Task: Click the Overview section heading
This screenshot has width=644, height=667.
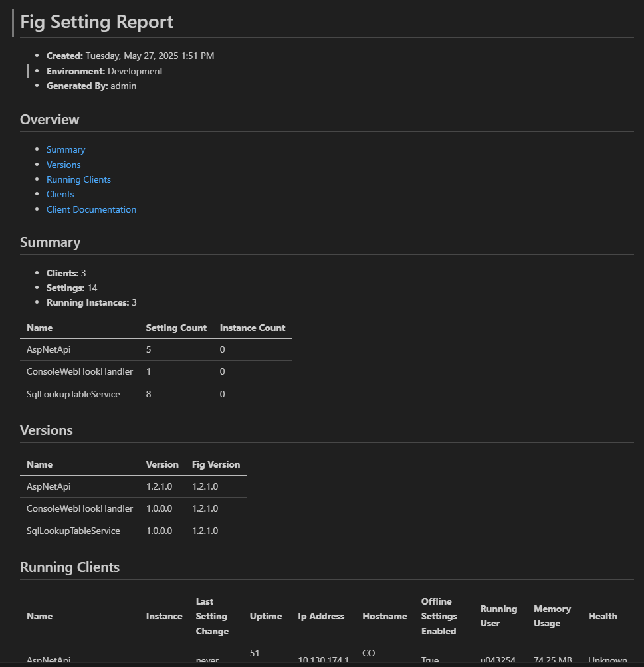Action: point(49,120)
